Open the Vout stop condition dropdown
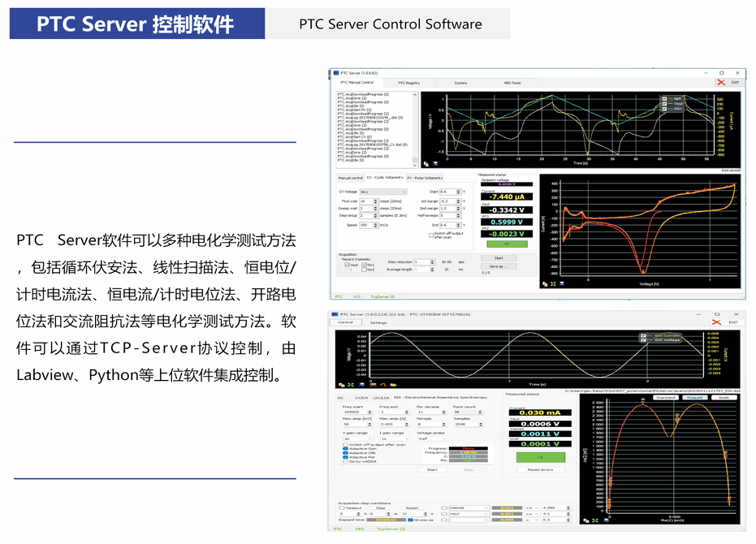This screenshot has width=756, height=544. (x=469, y=514)
